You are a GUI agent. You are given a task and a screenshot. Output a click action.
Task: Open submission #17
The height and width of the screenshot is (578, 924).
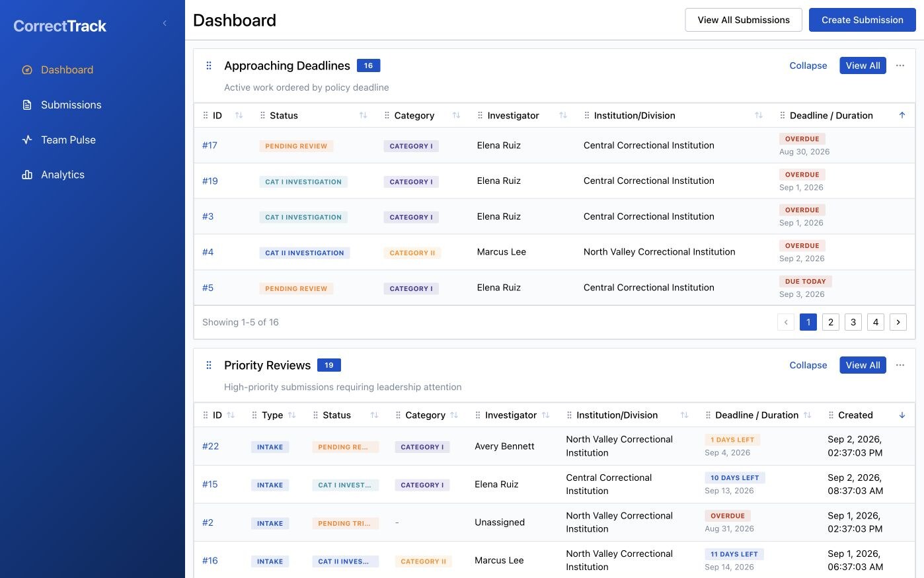pyautogui.click(x=210, y=145)
